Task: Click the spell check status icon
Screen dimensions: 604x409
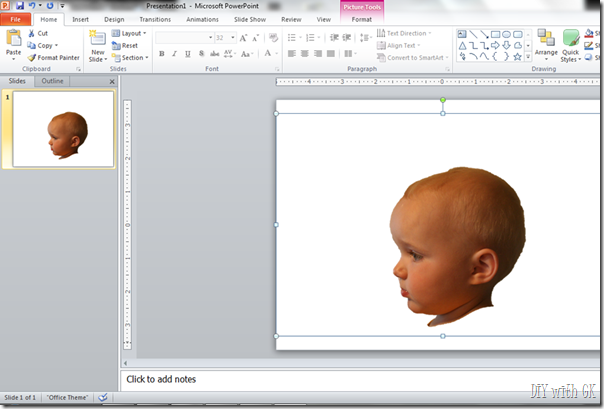Action: [x=103, y=397]
